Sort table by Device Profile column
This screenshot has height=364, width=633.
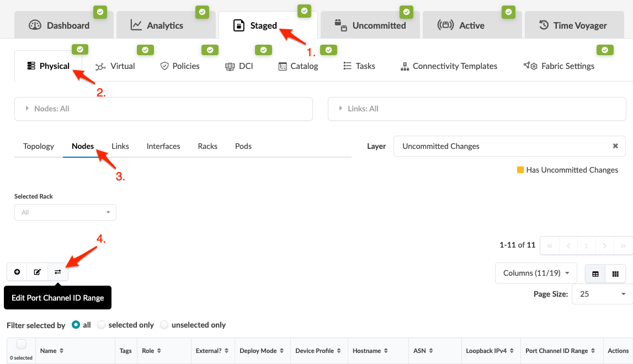coord(318,351)
